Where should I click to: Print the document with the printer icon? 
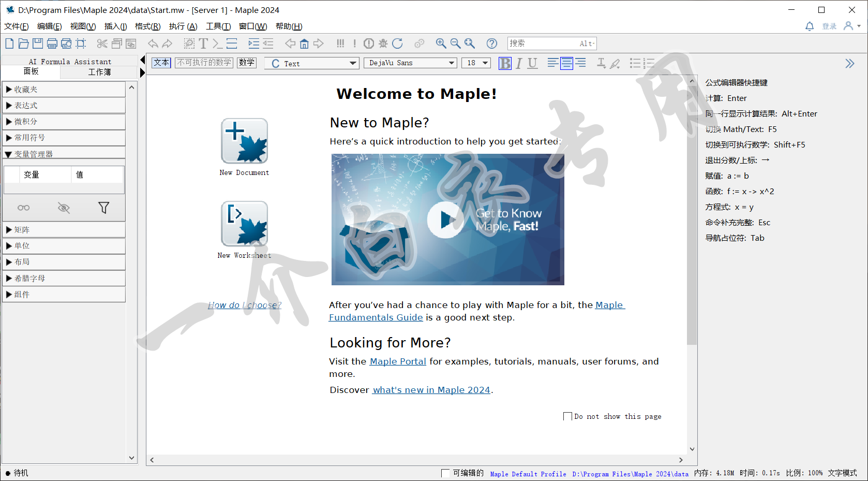point(52,43)
